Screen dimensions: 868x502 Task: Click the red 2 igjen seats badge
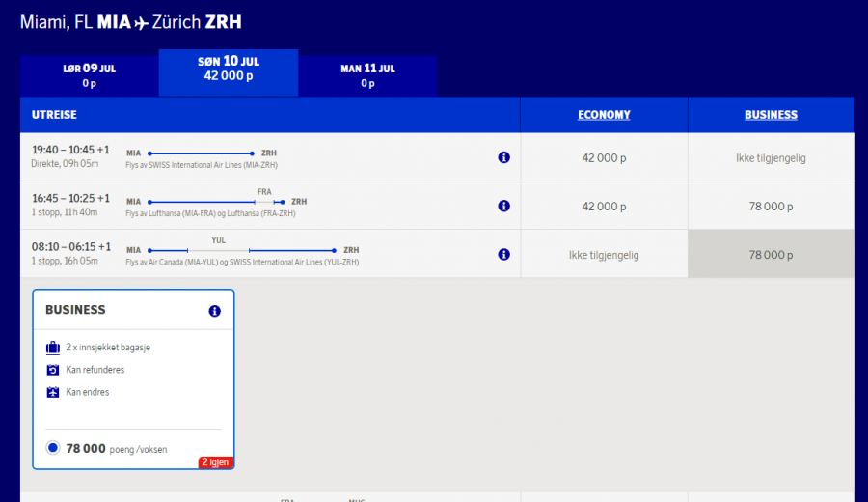(x=216, y=462)
